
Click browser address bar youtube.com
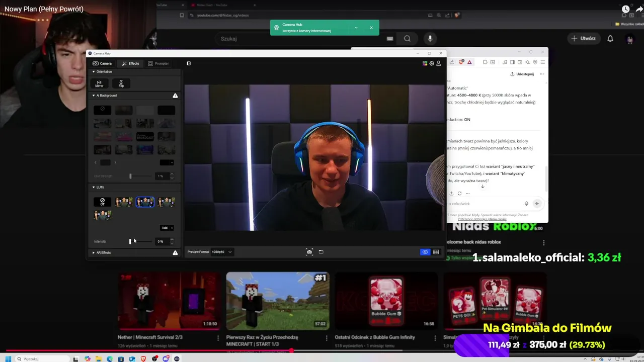click(x=223, y=16)
